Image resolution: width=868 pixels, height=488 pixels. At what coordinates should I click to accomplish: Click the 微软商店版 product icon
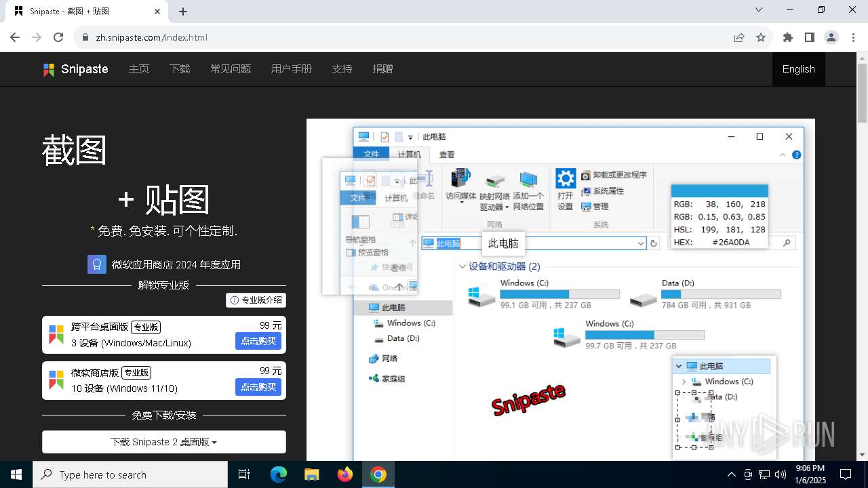56,380
